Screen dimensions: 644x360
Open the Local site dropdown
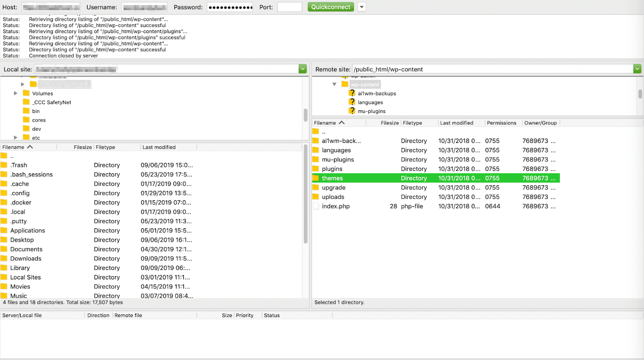[x=303, y=69]
